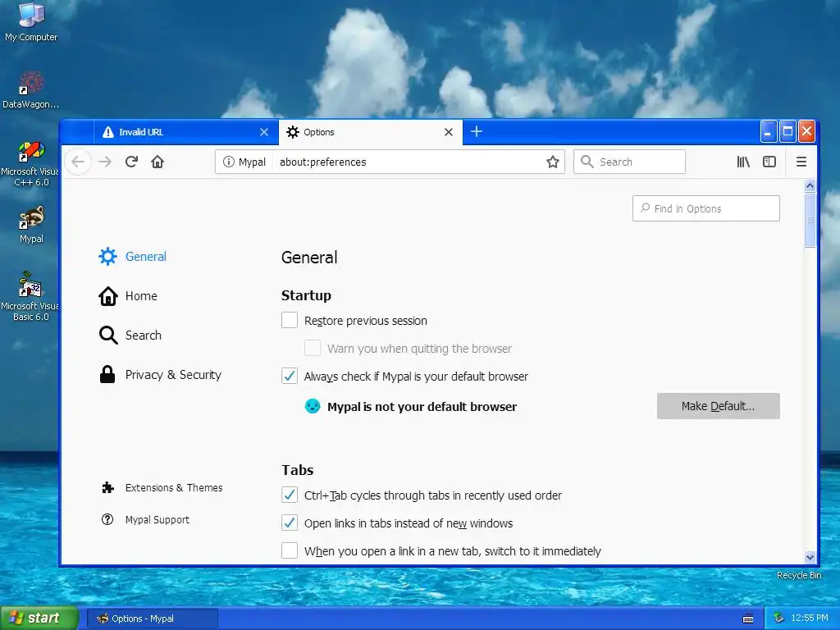Select the Options tab
The image size is (840, 630).
pyautogui.click(x=370, y=132)
